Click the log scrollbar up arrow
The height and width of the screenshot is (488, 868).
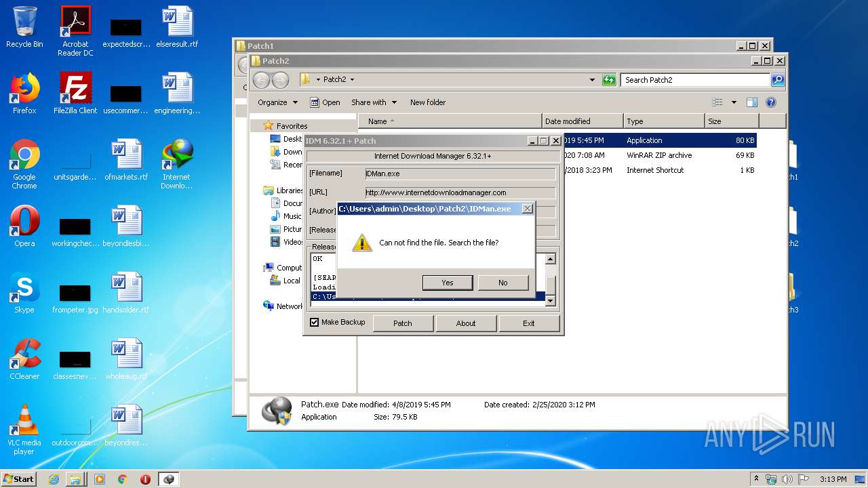pyautogui.click(x=551, y=259)
